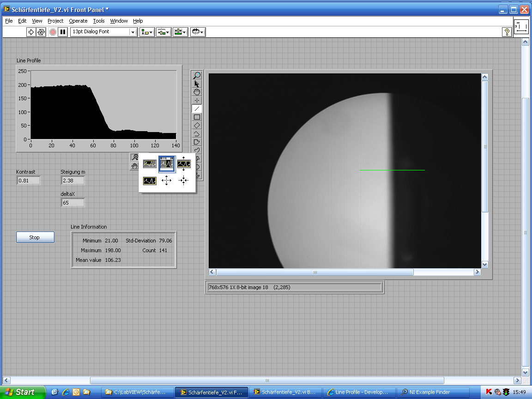Expand the Align Objects dropdown
Screen dimensions: 532x399
click(x=147, y=32)
